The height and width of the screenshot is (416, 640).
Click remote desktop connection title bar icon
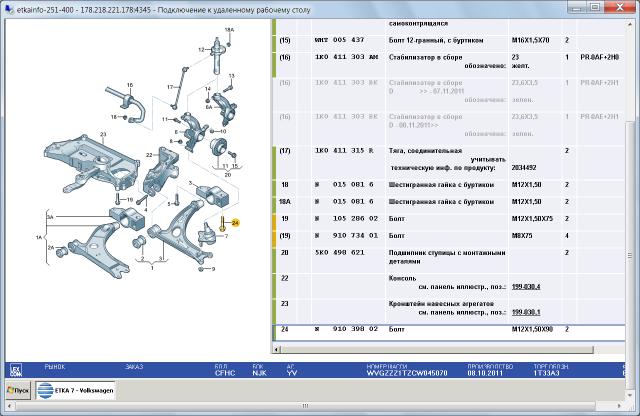pyautogui.click(x=9, y=9)
